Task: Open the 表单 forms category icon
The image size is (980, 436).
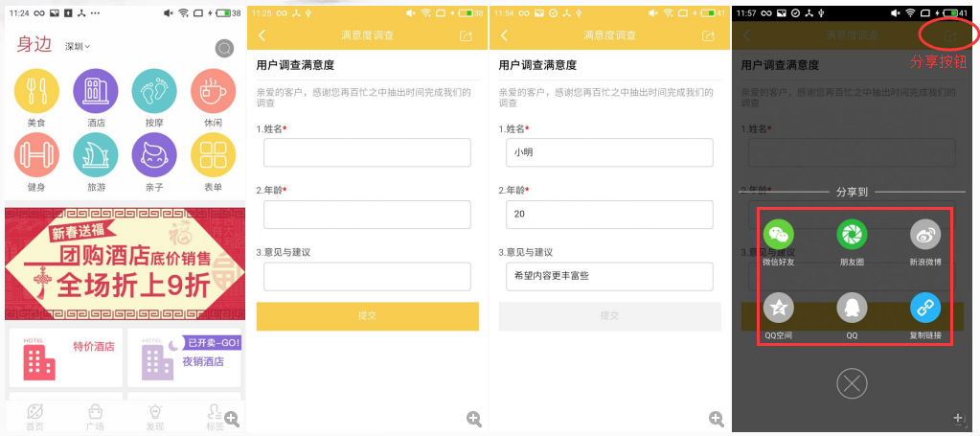Action: tap(213, 155)
